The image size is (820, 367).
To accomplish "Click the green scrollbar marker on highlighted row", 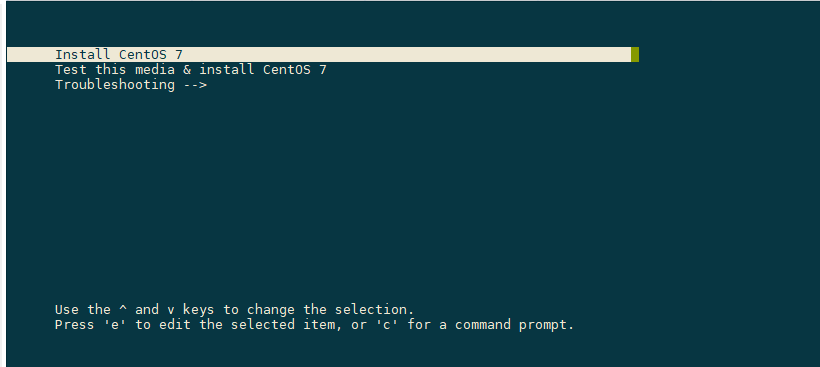I will tap(635, 54).
